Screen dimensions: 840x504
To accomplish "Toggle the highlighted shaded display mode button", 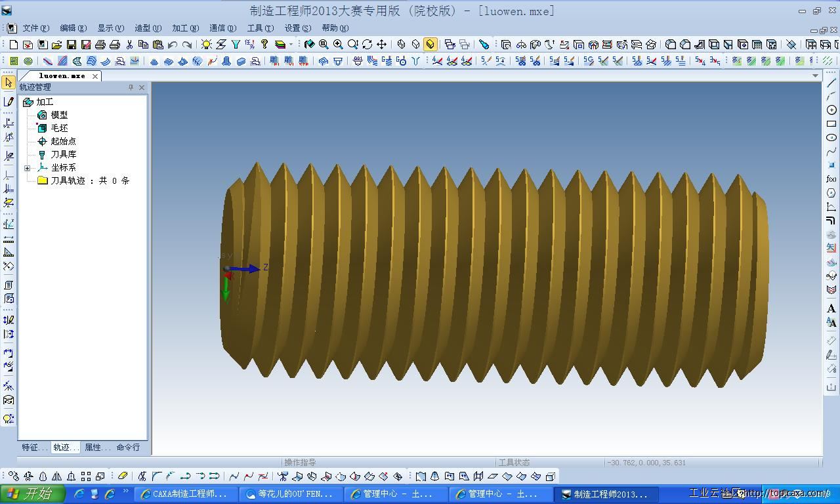I will pos(430,45).
